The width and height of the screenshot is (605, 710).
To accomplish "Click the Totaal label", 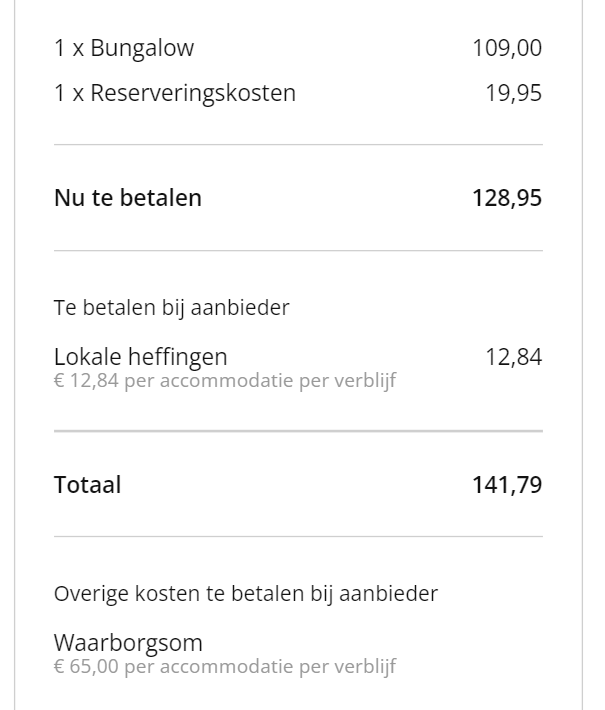I will 87,485.
